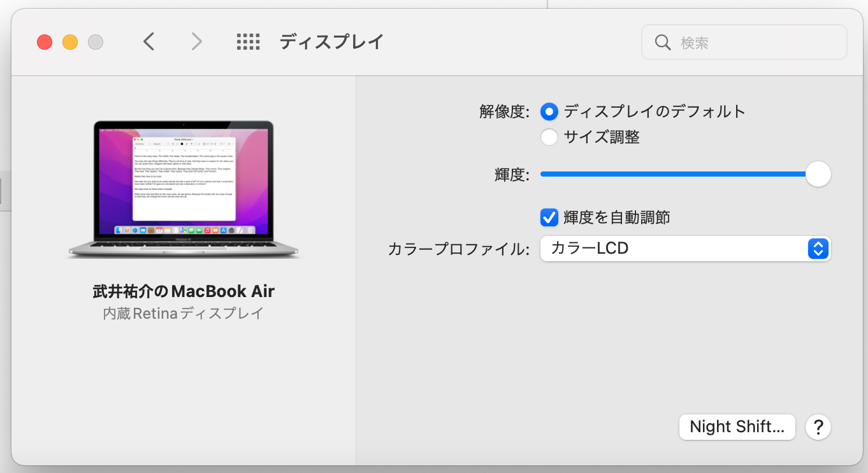Click the 解像度 label
This screenshot has width=868, height=473.
(504, 112)
